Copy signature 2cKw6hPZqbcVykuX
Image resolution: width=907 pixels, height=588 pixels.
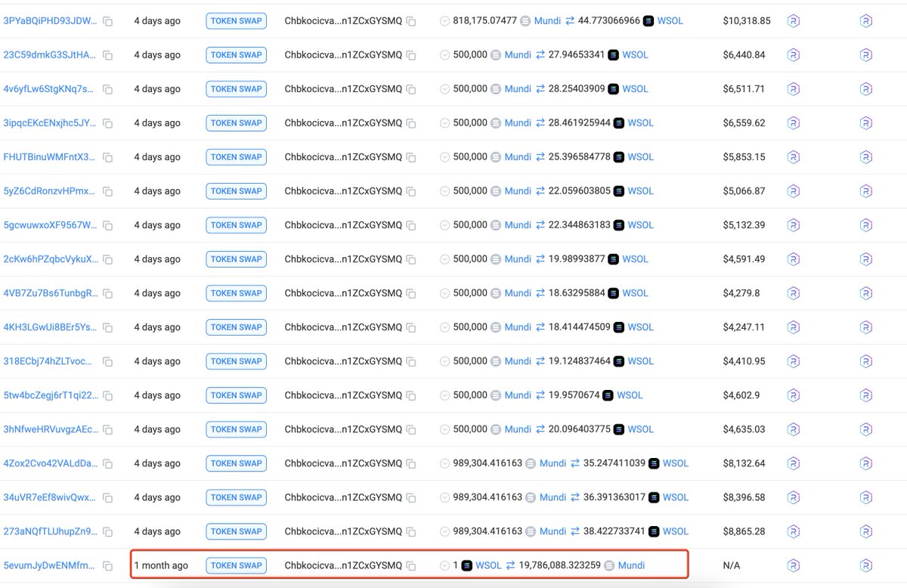coord(108,259)
